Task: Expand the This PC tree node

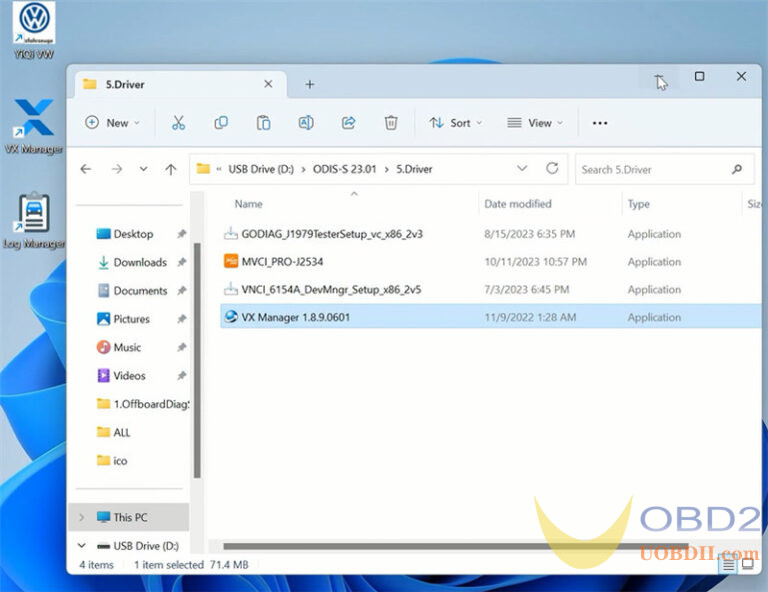Action: click(82, 517)
